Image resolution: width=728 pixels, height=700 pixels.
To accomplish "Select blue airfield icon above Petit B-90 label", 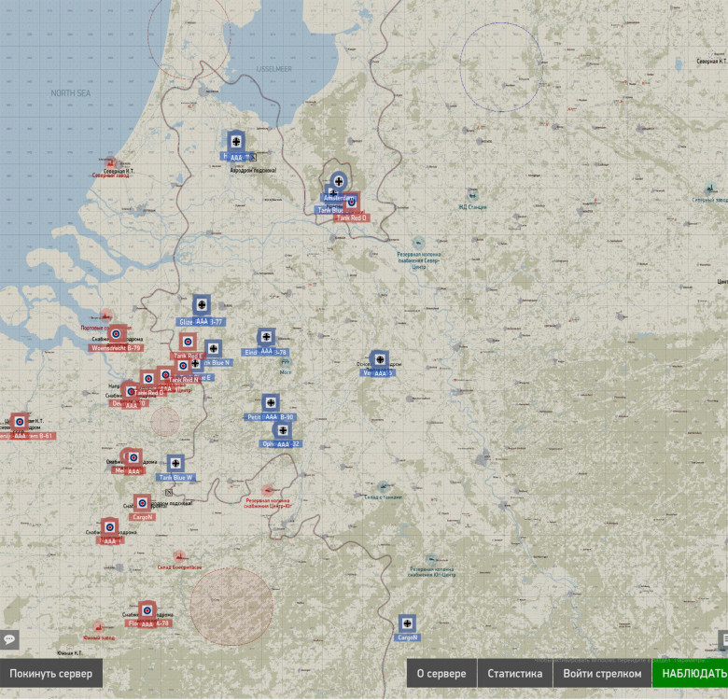I will [x=271, y=403].
